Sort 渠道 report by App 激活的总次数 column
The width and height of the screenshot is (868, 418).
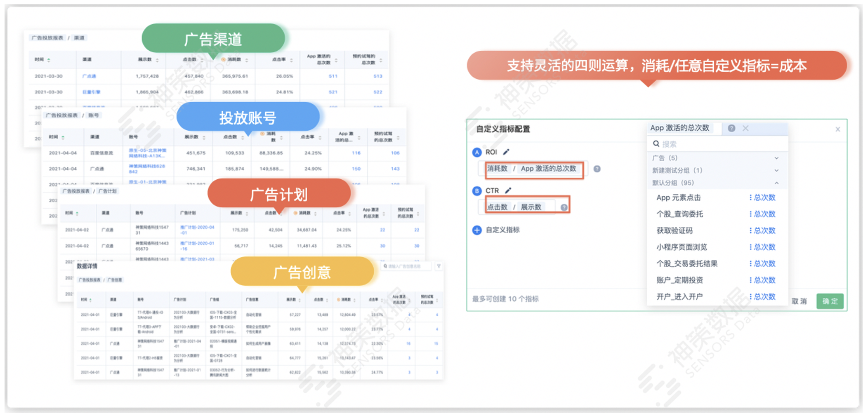point(336,60)
